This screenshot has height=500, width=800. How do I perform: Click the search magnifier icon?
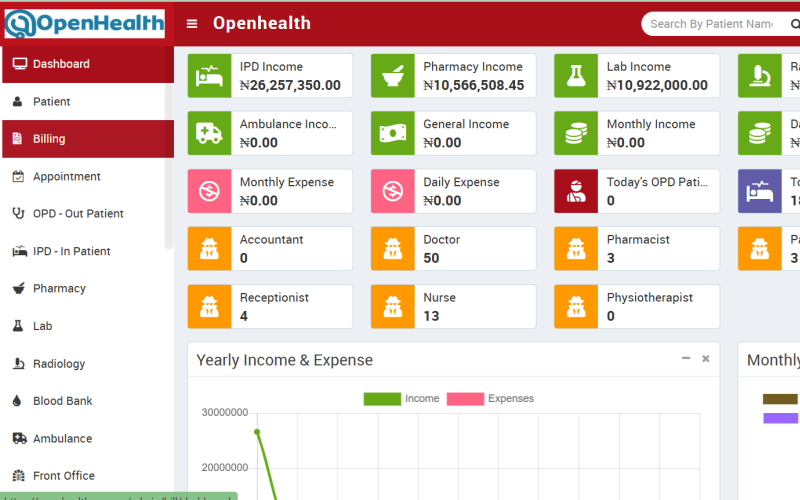795,24
